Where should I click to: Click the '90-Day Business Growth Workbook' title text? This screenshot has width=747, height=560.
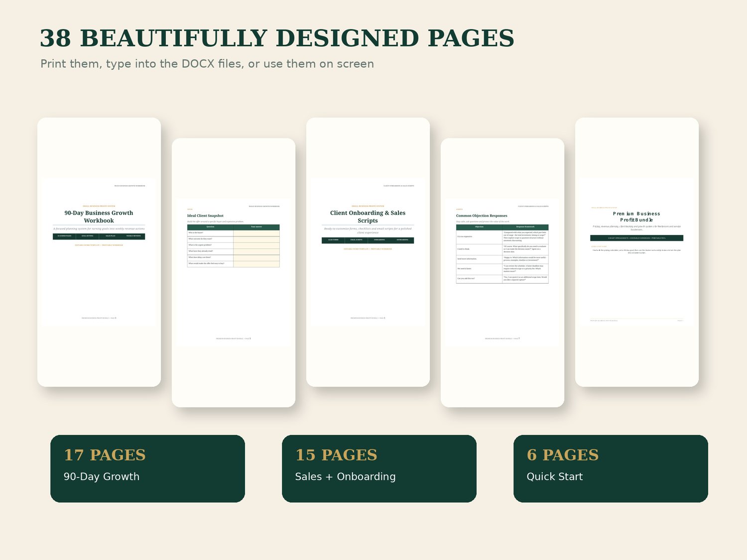click(x=99, y=217)
